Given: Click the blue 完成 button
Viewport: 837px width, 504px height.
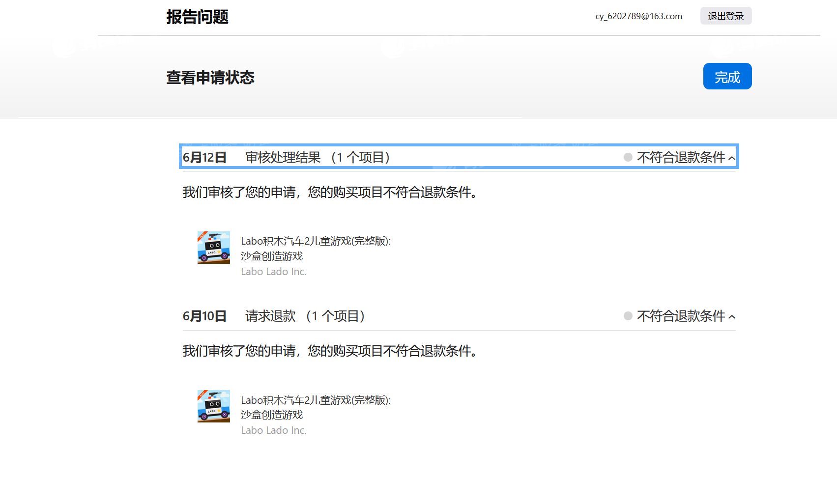Looking at the screenshot, I should tap(727, 76).
